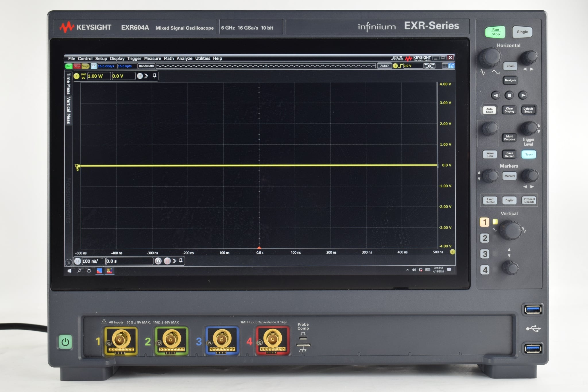The height and width of the screenshot is (392, 588).
Task: Click the 1.00 V/ vertical scale field
Action: [x=99, y=76]
